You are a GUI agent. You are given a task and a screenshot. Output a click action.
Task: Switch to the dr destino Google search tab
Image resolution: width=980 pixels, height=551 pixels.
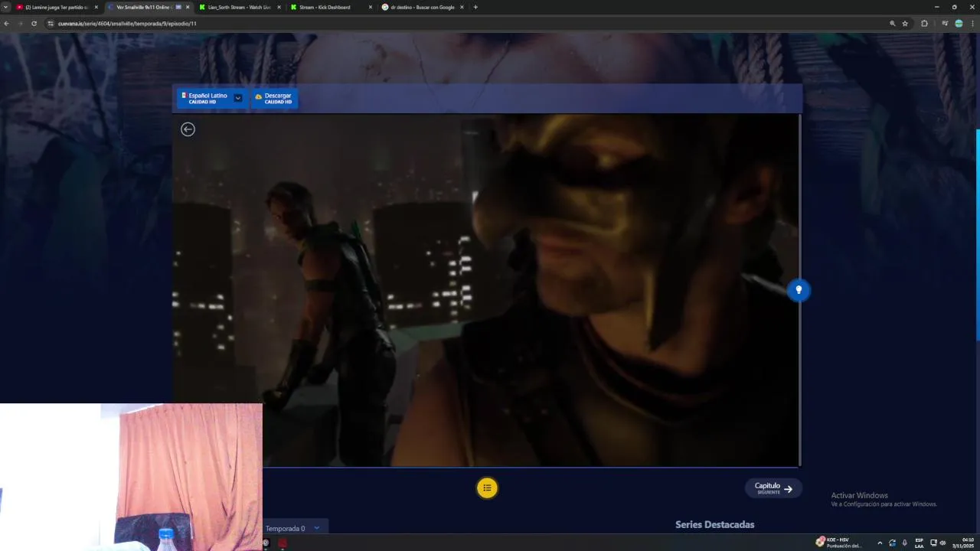click(423, 7)
